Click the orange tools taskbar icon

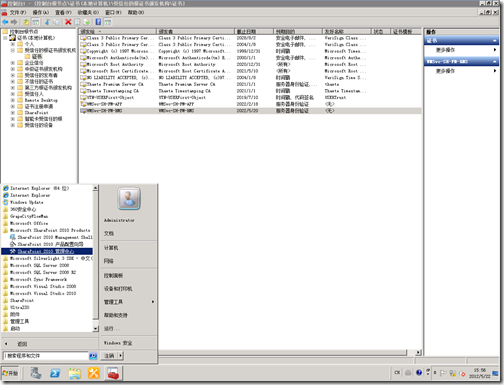tap(94, 373)
